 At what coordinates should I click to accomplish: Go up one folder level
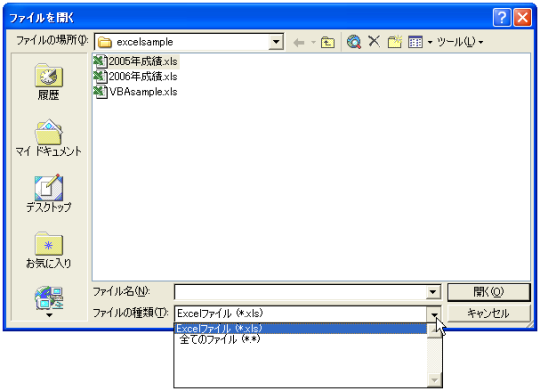(x=328, y=42)
